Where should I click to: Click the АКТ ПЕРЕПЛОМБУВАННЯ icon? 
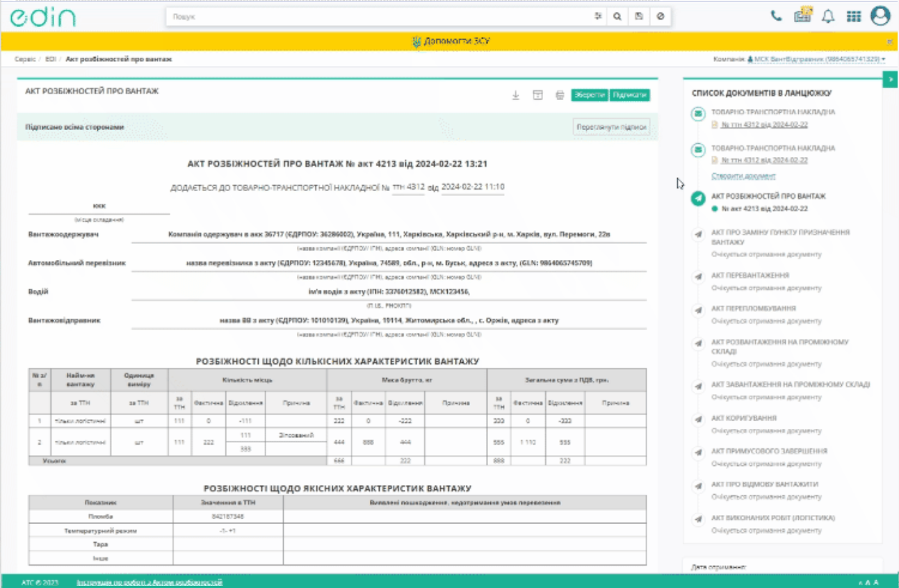click(698, 310)
